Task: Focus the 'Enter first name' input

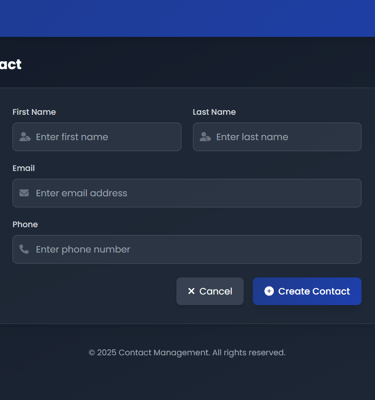Action: (97, 137)
